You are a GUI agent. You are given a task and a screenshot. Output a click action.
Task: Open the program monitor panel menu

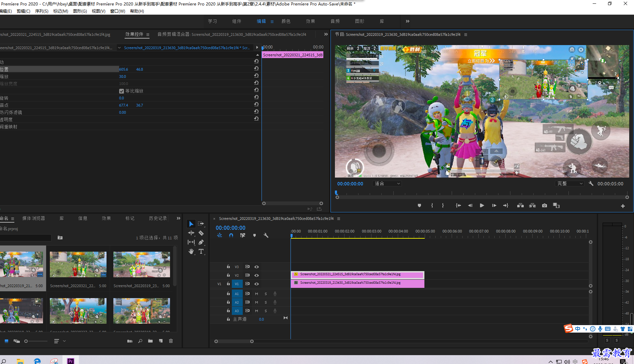point(466,34)
